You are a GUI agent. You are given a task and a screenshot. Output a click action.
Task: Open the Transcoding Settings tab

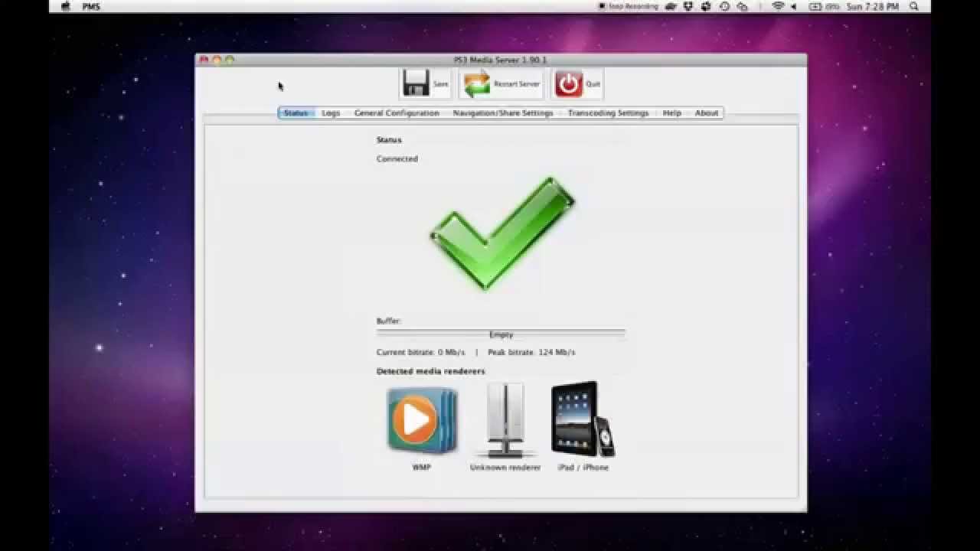tap(608, 112)
